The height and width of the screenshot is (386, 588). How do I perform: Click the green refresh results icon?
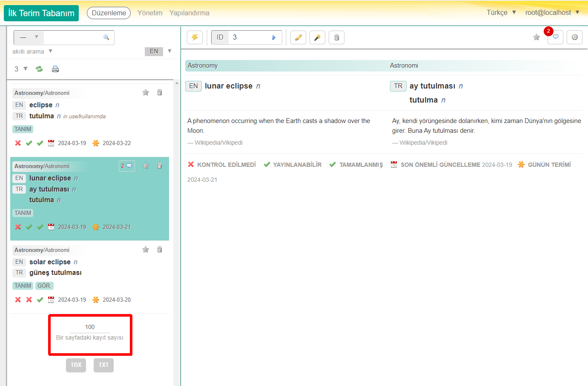point(39,69)
